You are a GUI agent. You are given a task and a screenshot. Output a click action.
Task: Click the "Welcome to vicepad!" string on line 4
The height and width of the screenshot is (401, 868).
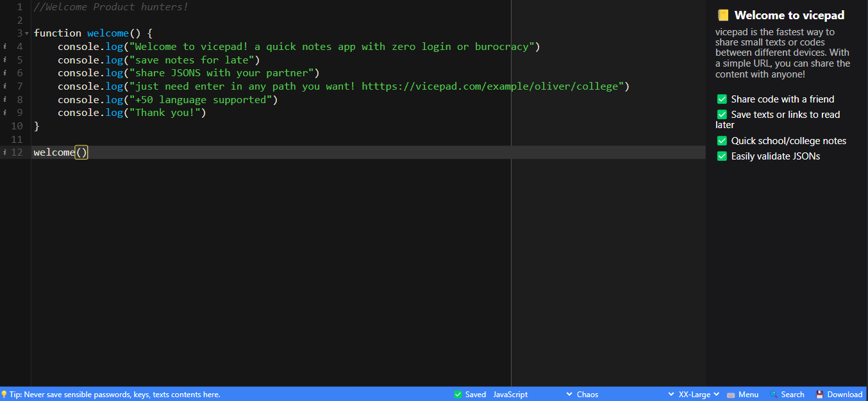point(332,47)
